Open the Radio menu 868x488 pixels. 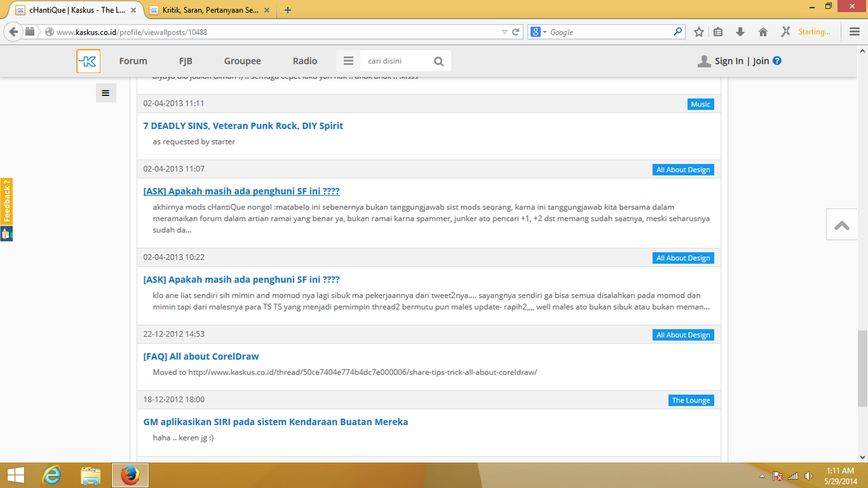pyautogui.click(x=305, y=61)
